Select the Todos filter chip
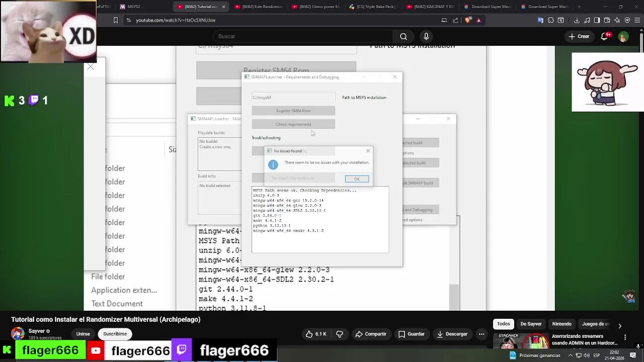Viewport: 644px width, 362px height. 504,324
